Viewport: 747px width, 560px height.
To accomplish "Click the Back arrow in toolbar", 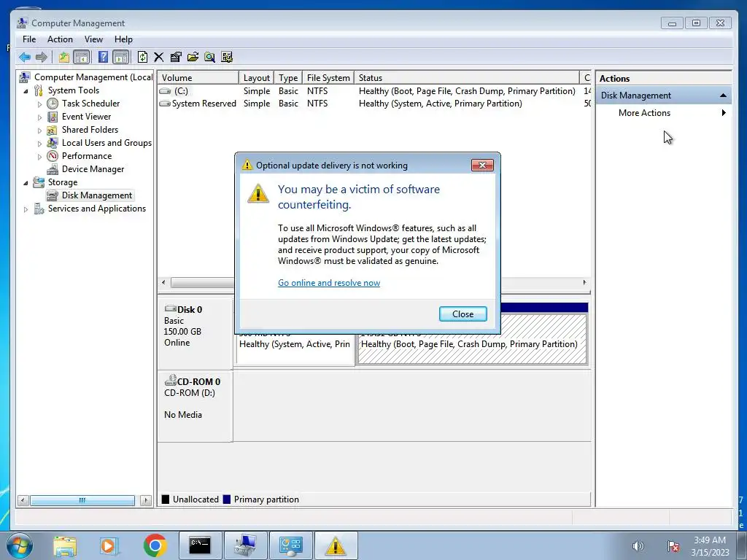I will (x=25, y=58).
